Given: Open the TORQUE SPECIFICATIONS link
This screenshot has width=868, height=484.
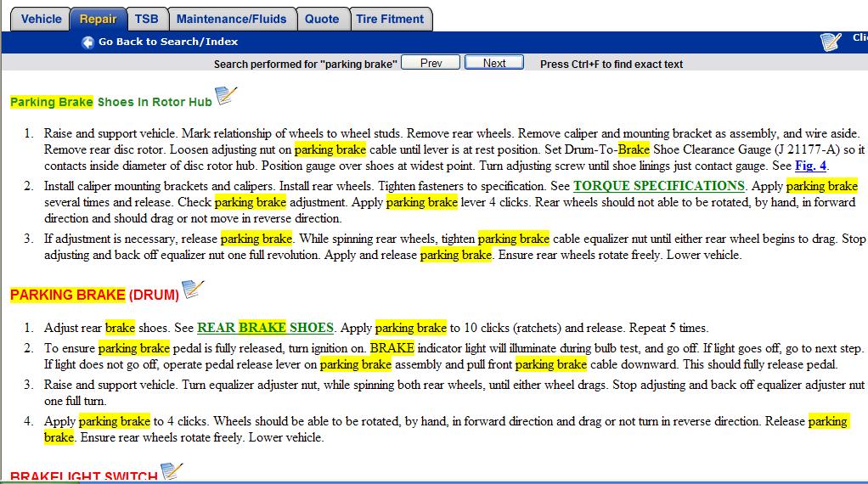Looking at the screenshot, I should click(x=659, y=186).
